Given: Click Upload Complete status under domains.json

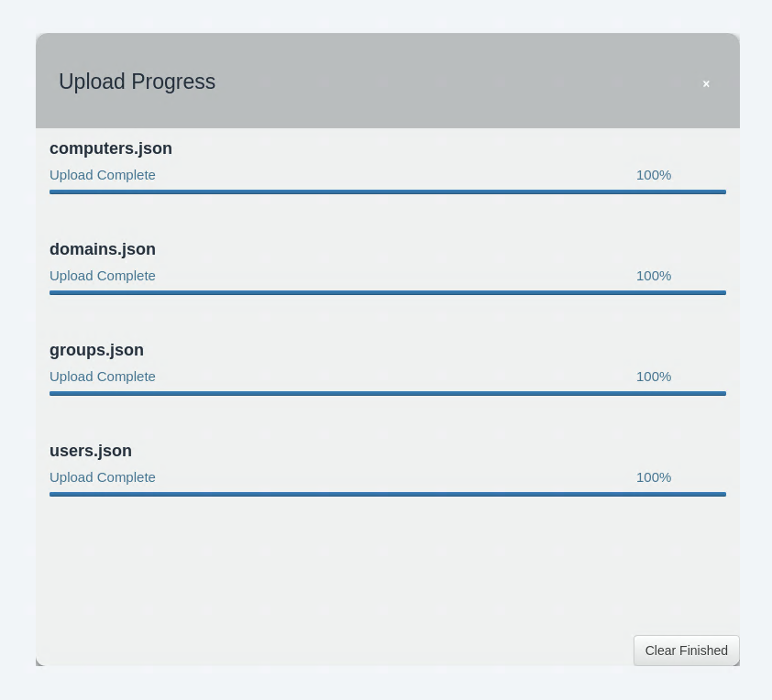Looking at the screenshot, I should click(103, 276).
